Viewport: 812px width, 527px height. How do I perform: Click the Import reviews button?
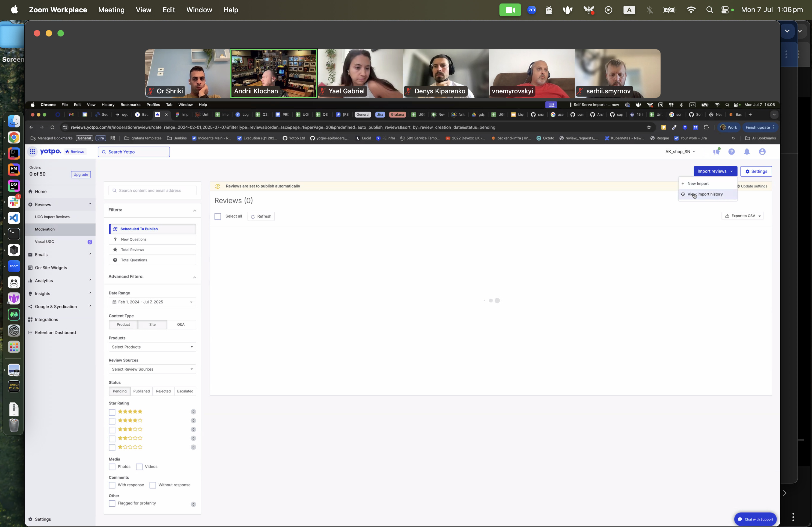click(715, 171)
